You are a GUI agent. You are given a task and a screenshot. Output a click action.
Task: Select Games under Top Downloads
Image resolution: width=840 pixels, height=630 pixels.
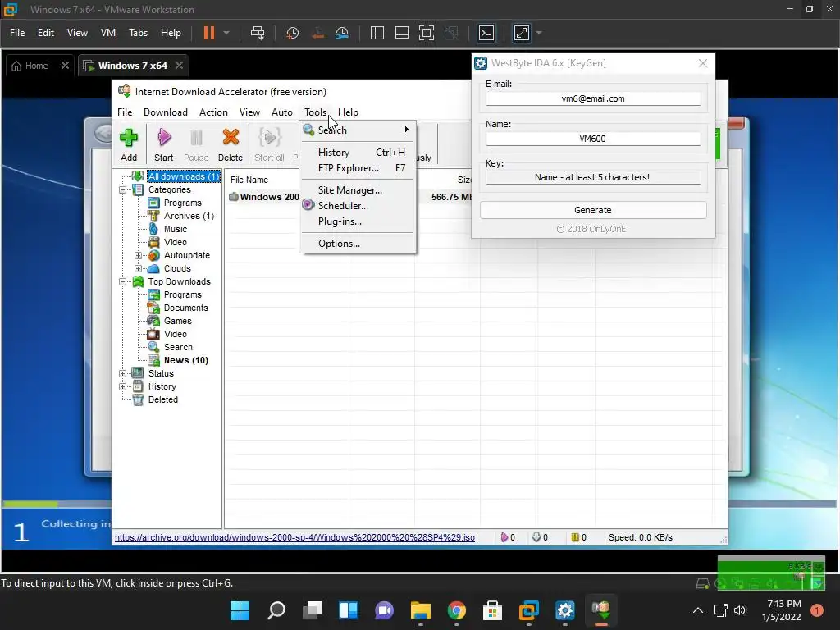coord(177,321)
